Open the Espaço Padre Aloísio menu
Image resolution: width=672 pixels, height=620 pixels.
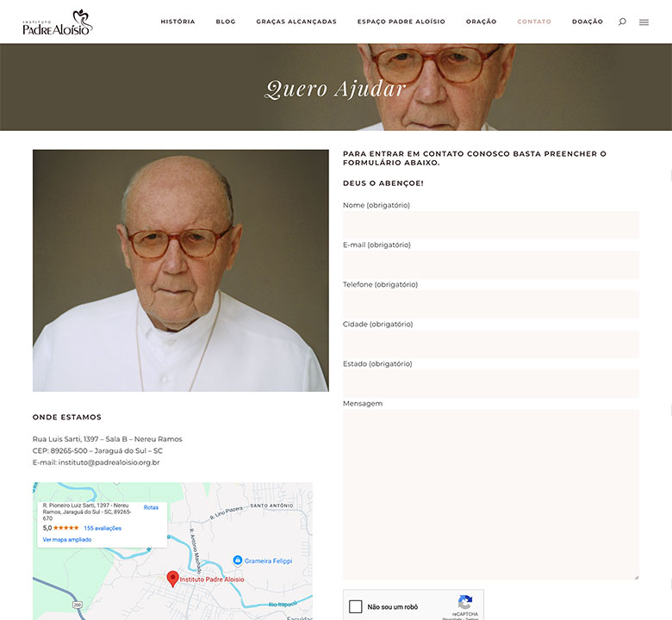point(401,22)
